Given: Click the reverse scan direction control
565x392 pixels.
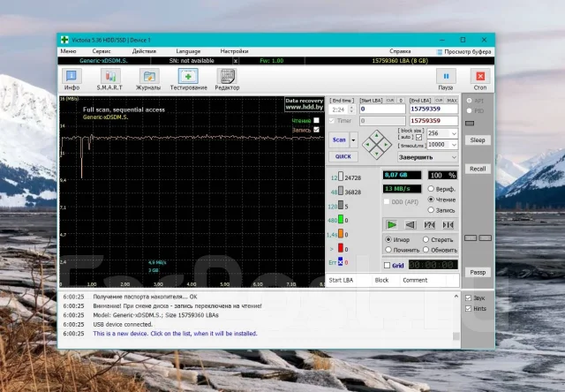Looking at the screenshot, I should [410, 225].
